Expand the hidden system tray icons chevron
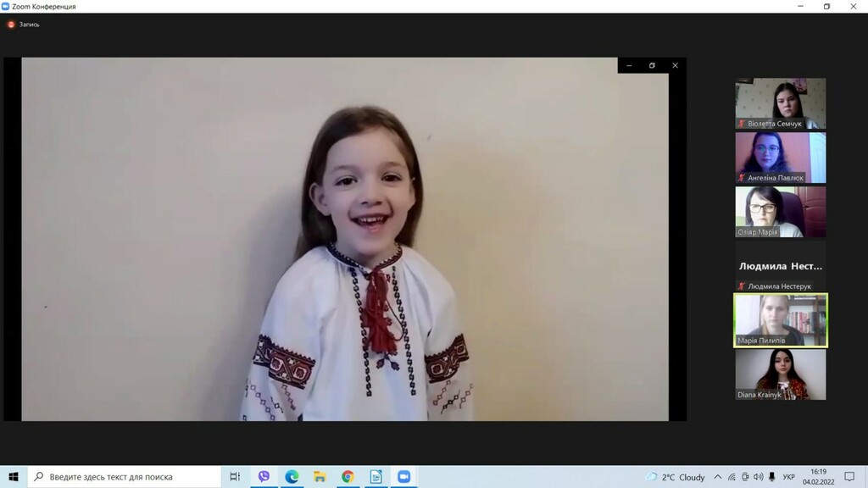The width and height of the screenshot is (868, 488). (x=718, y=477)
